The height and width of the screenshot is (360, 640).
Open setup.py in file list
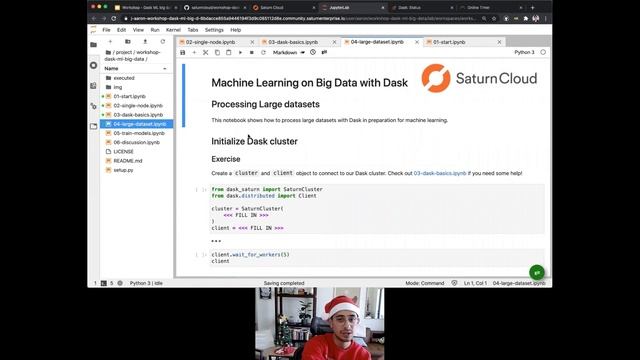pyautogui.click(x=136, y=170)
